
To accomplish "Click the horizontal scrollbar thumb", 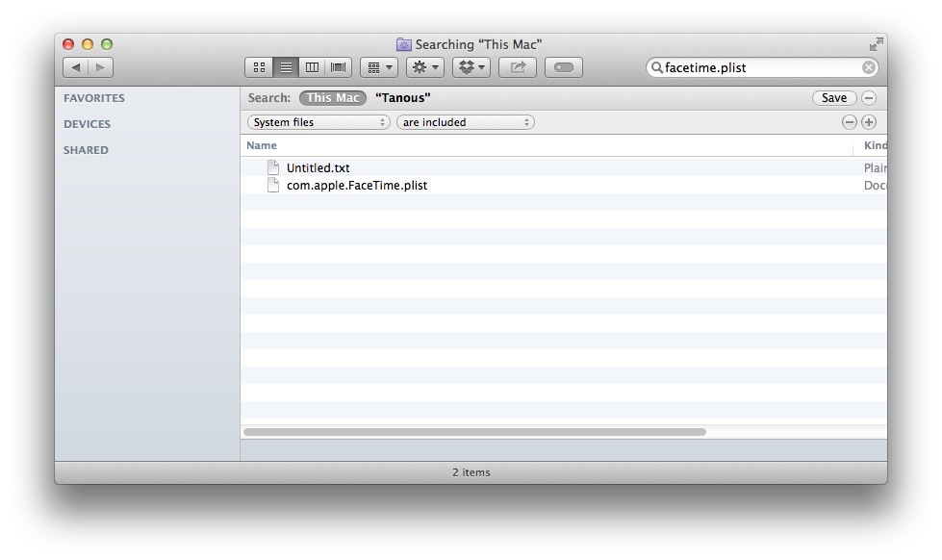I will pyautogui.click(x=474, y=432).
